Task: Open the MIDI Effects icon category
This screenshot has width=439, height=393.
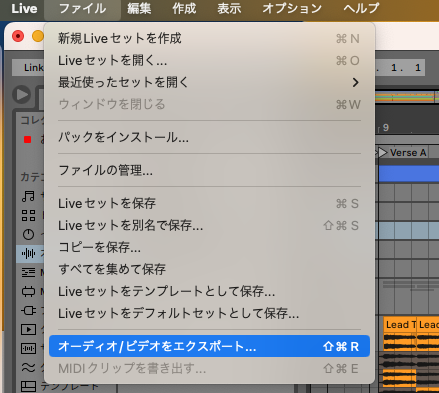Action: [28, 273]
